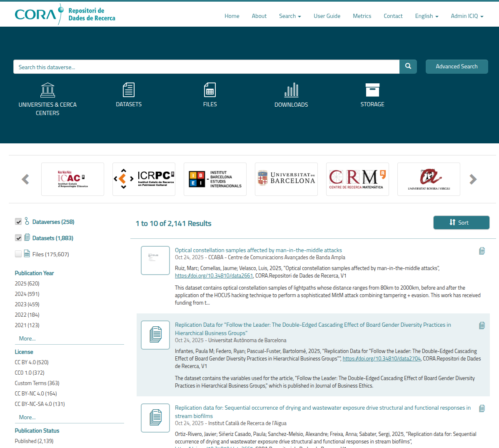The height and width of the screenshot is (448, 499).
Task: Click the magnifying glass search button
Action: click(x=408, y=67)
